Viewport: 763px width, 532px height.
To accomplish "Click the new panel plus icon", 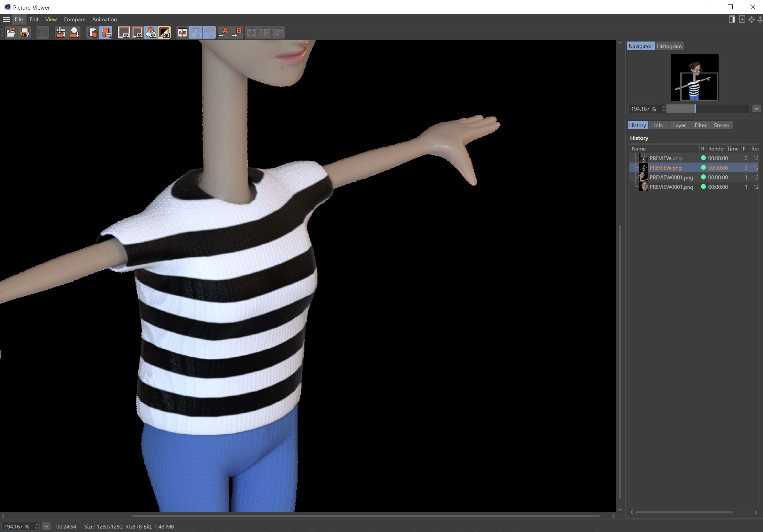I will [742, 19].
